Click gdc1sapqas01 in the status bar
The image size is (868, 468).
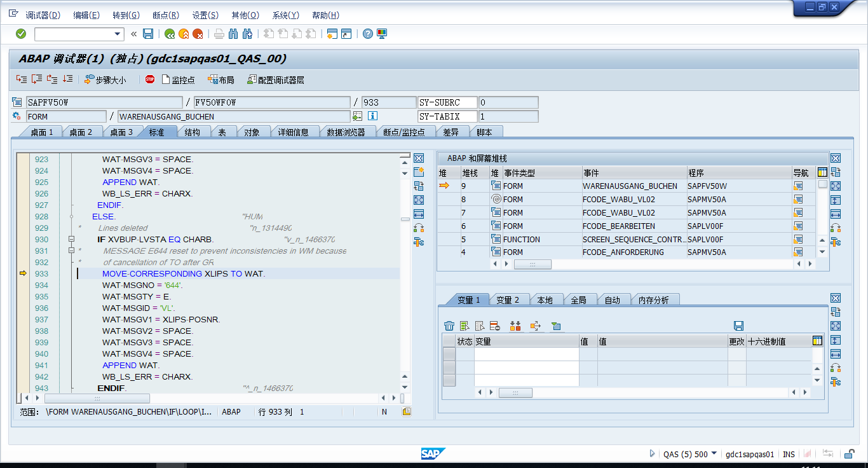pos(750,454)
